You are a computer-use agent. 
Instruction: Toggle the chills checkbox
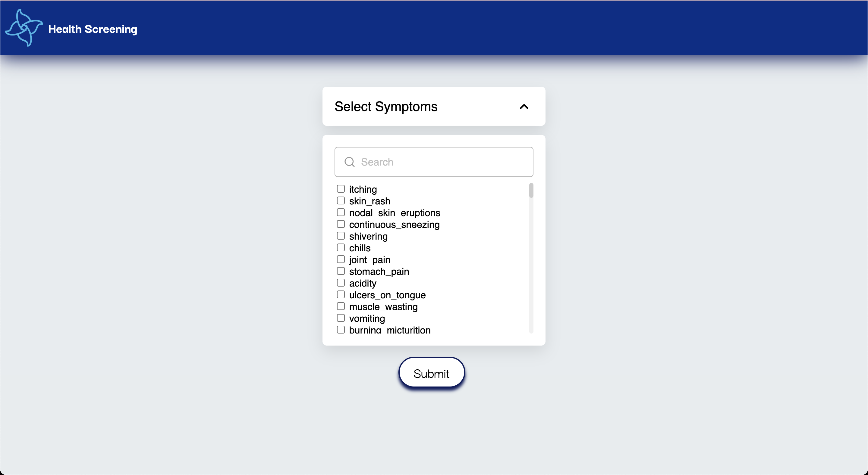pos(341,247)
